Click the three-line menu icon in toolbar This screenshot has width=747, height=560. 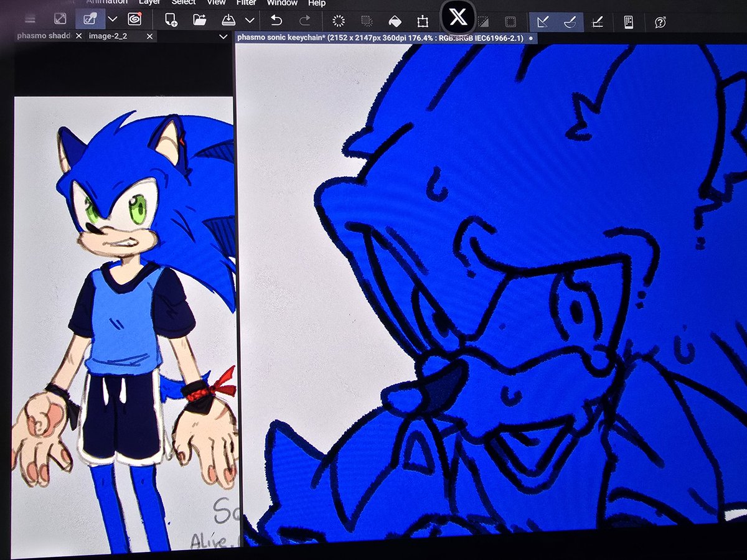point(29,19)
